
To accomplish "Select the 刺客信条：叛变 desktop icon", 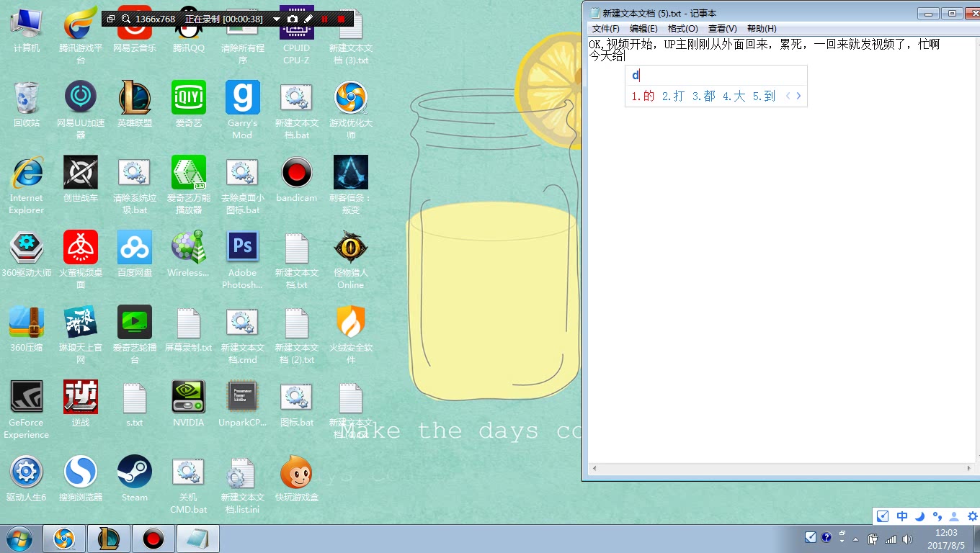I will [351, 185].
